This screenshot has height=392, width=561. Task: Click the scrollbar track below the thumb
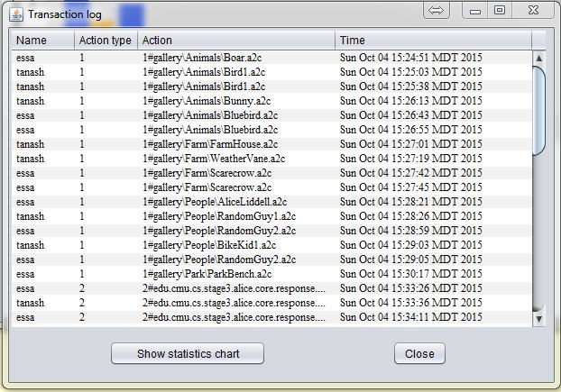539,232
